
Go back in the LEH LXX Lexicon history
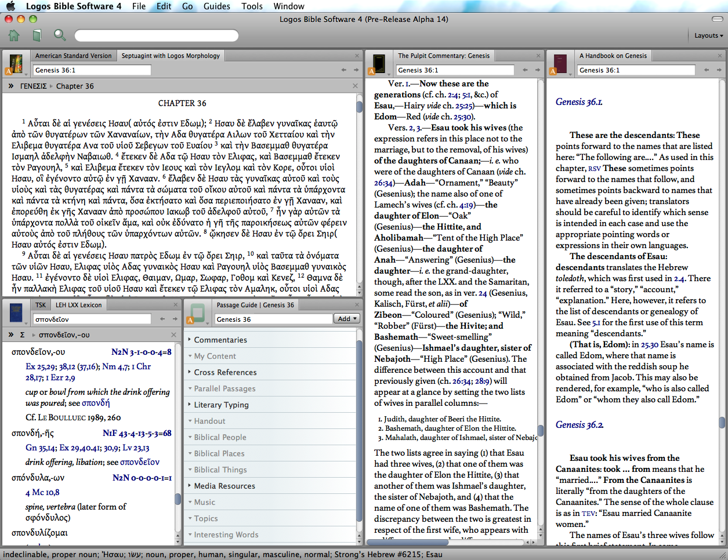click(162, 319)
